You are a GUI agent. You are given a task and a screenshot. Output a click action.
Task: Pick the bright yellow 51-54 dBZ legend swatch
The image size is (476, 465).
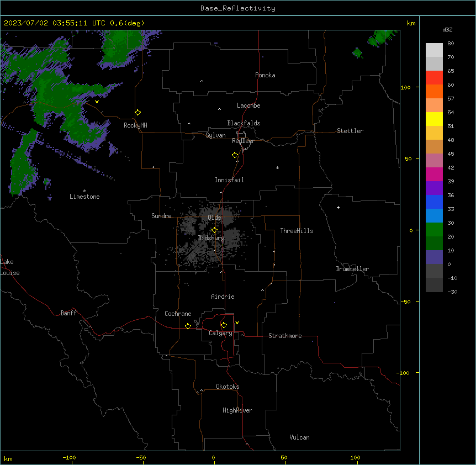click(x=434, y=119)
